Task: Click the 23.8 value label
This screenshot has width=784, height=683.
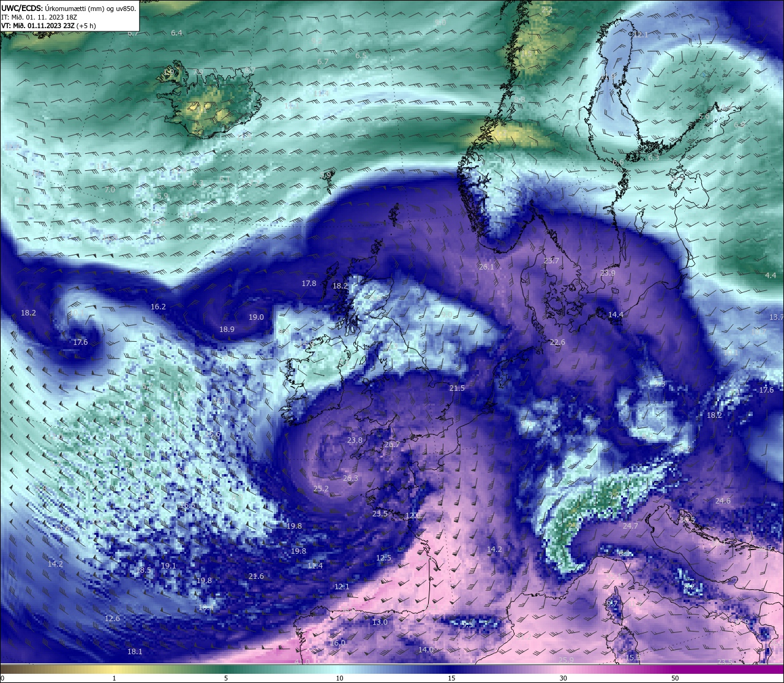Action: click(x=355, y=440)
